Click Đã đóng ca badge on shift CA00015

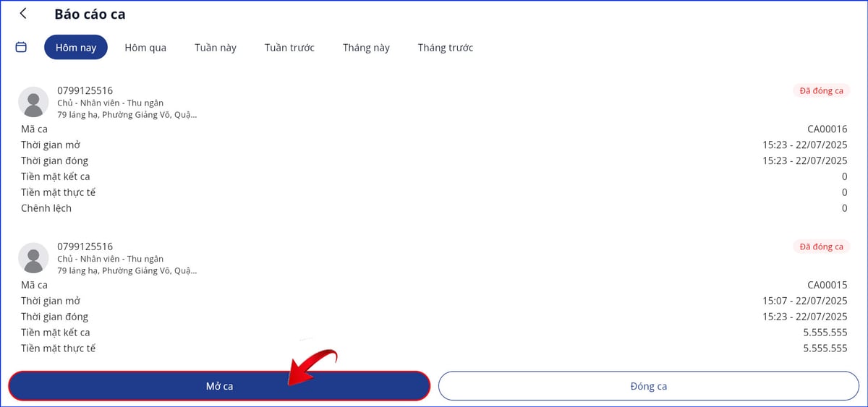point(821,247)
